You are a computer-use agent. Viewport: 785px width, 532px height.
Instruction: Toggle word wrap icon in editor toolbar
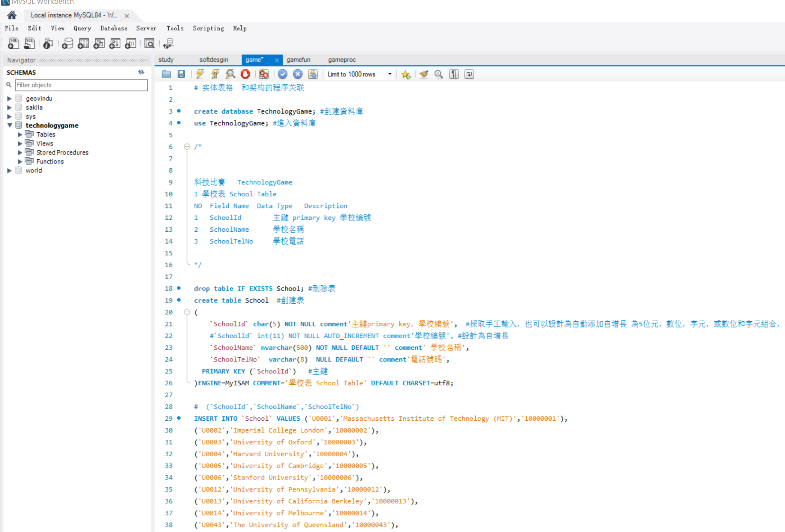pos(469,74)
